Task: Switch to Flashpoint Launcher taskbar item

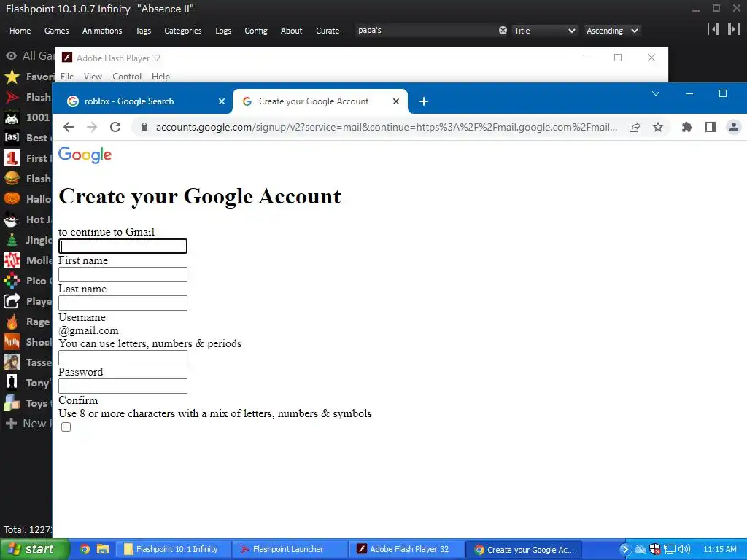Action: click(x=290, y=549)
